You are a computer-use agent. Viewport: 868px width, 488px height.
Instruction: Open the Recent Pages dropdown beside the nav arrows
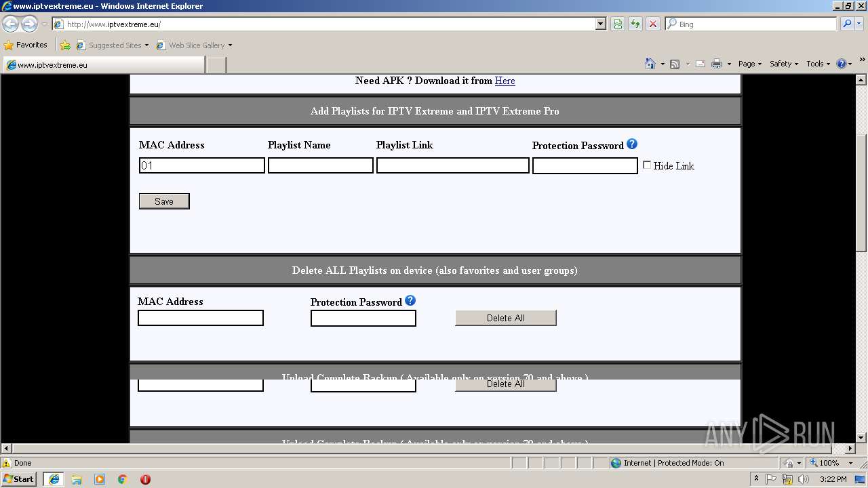tap(44, 24)
